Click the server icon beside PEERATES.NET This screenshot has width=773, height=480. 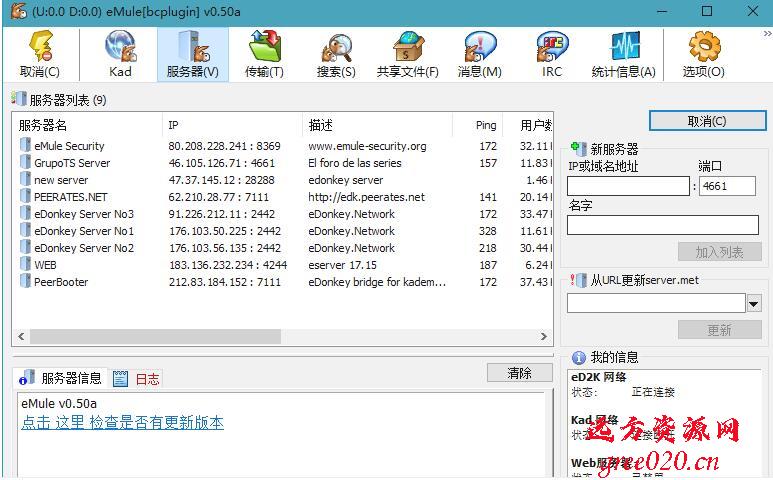[25, 196]
